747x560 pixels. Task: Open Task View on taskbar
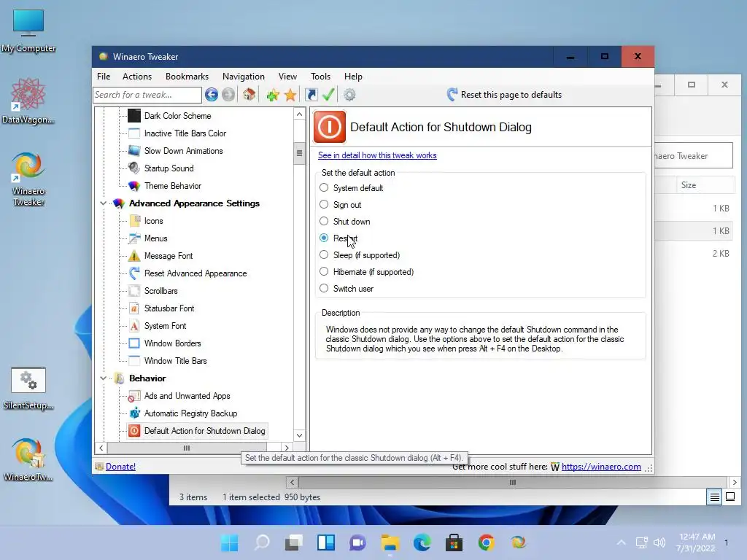[293, 542]
